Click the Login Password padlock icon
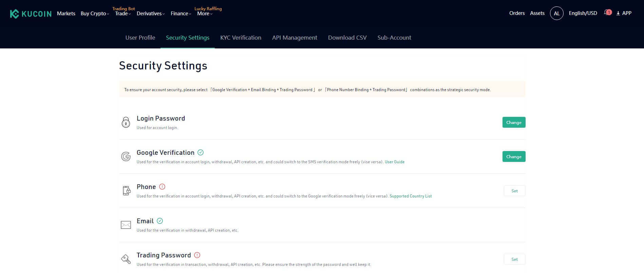 126,122
